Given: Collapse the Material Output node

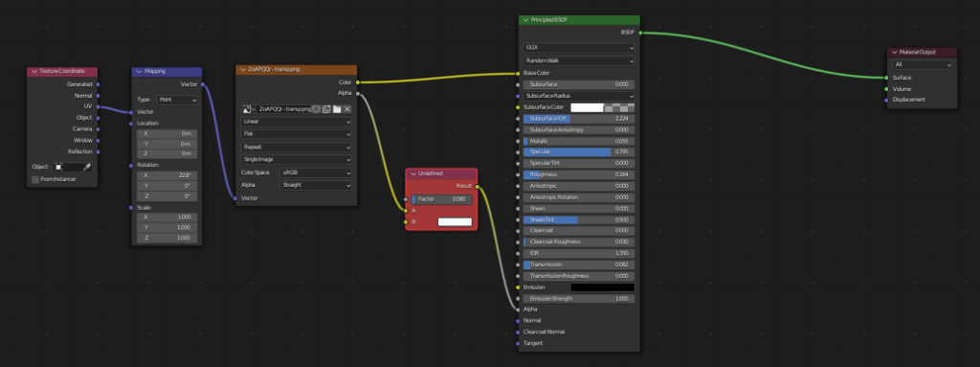Looking at the screenshot, I should [895, 52].
